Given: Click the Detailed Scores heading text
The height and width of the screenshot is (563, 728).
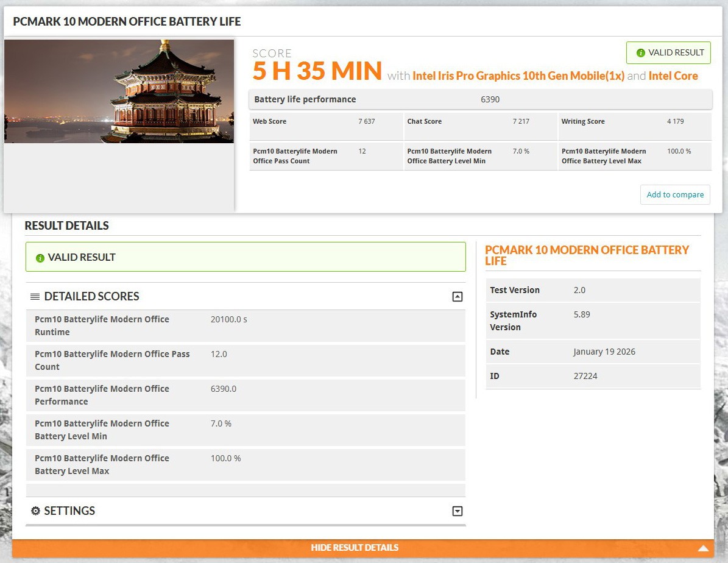Looking at the screenshot, I should (x=91, y=296).
